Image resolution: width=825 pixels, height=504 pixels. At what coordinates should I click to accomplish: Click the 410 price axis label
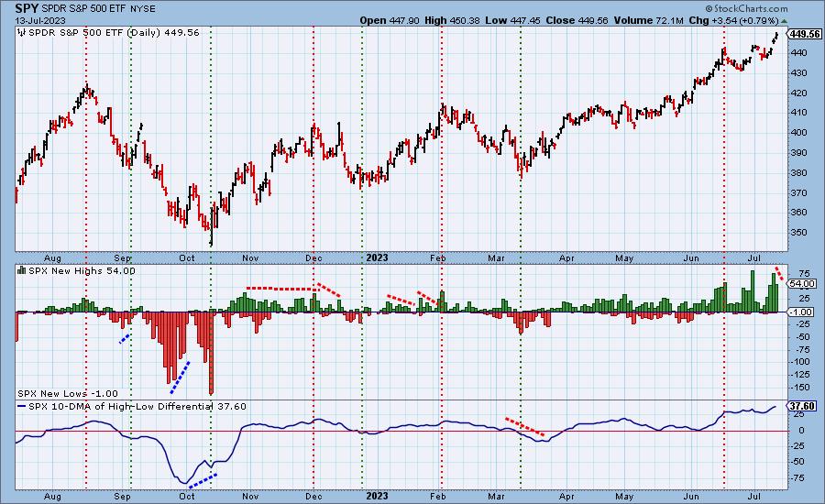click(799, 113)
